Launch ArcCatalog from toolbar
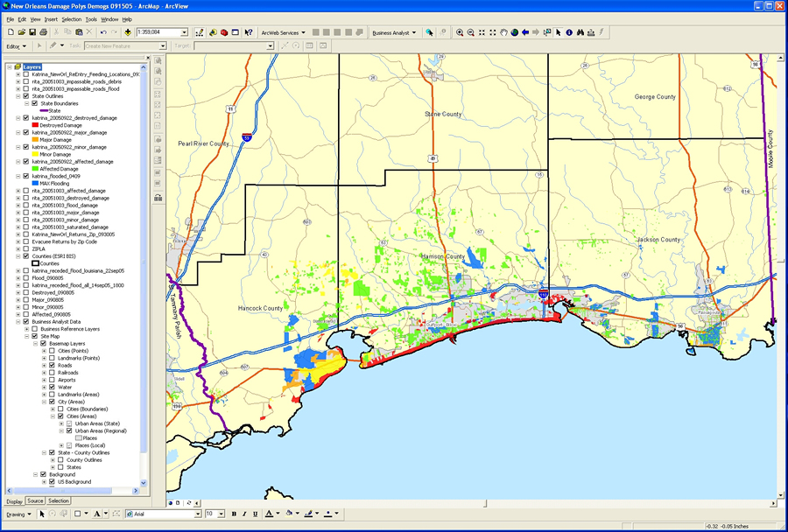Image resolution: width=788 pixels, height=532 pixels. [213, 32]
